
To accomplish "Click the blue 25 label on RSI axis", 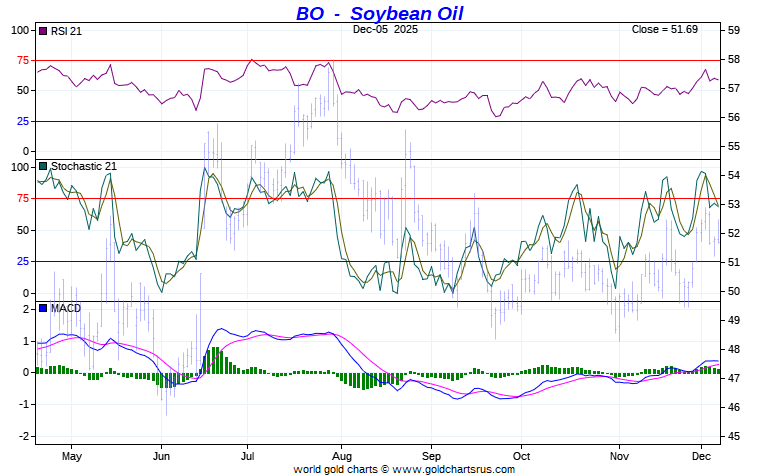I will [x=23, y=121].
